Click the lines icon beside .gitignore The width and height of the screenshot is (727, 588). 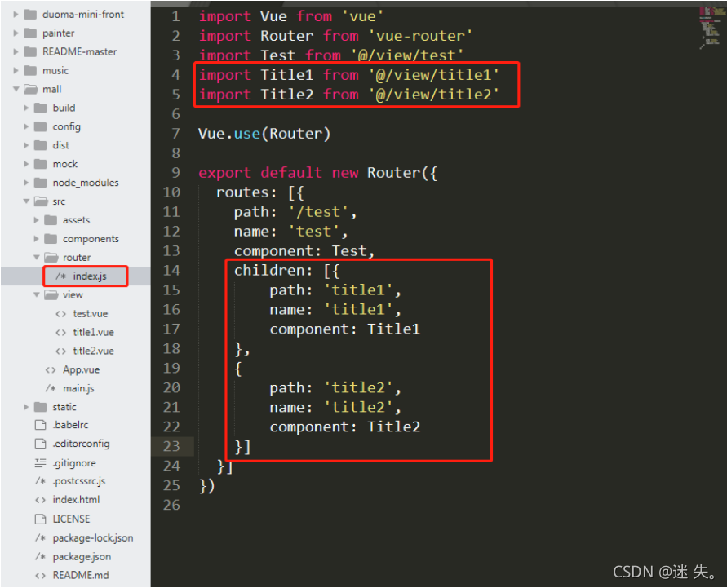click(x=41, y=463)
